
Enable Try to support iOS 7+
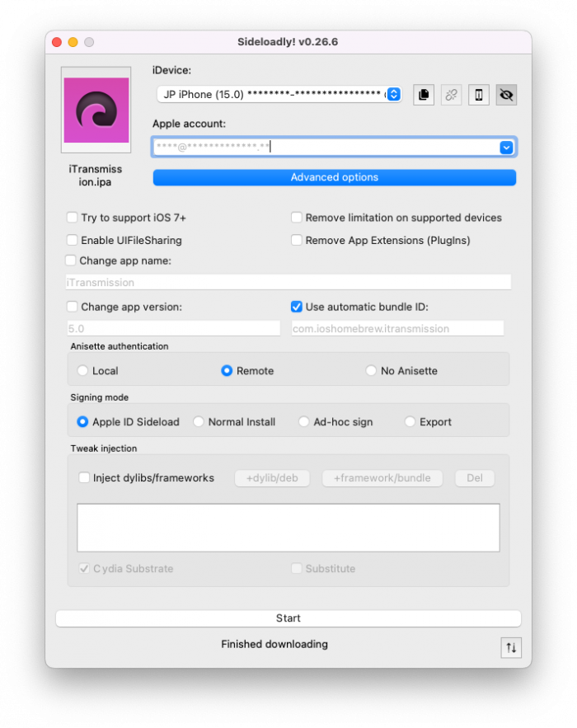(x=72, y=218)
